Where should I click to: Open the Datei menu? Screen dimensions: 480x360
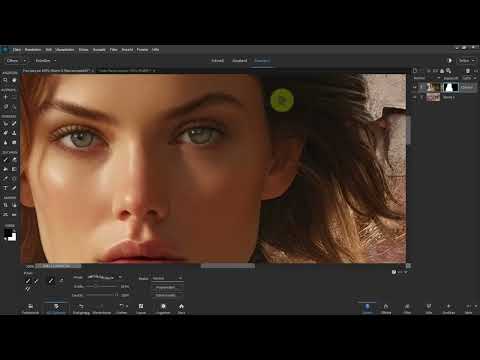[17, 50]
